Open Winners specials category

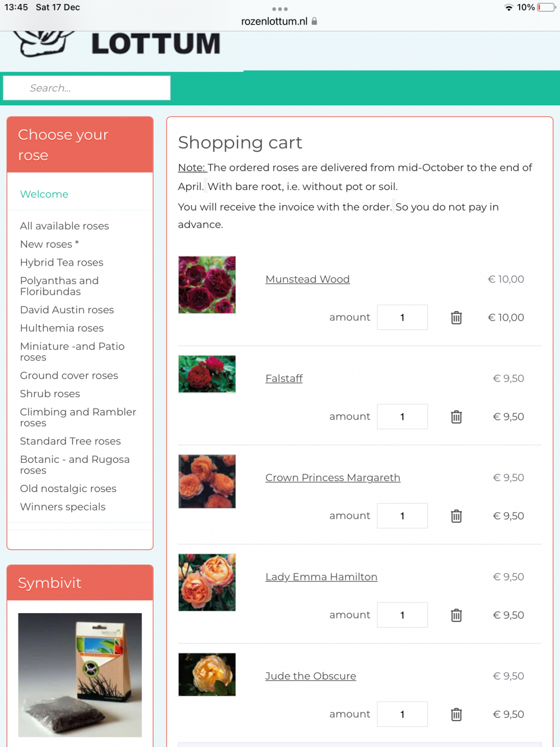(63, 507)
